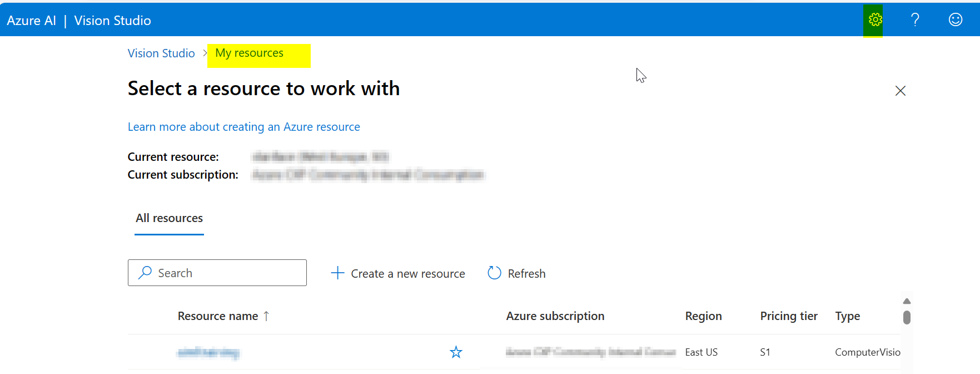The image size is (980, 374).
Task: Click the Azure subscription column header
Action: 555,316
